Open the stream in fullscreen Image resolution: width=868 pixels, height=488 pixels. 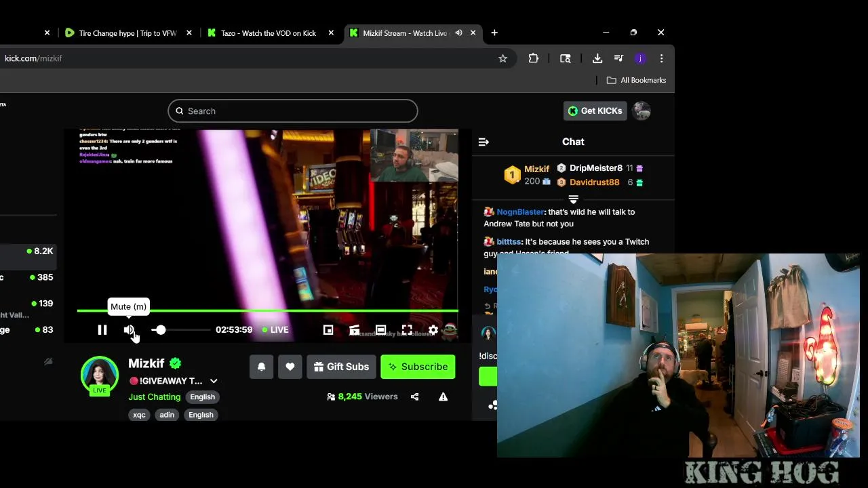coord(407,330)
